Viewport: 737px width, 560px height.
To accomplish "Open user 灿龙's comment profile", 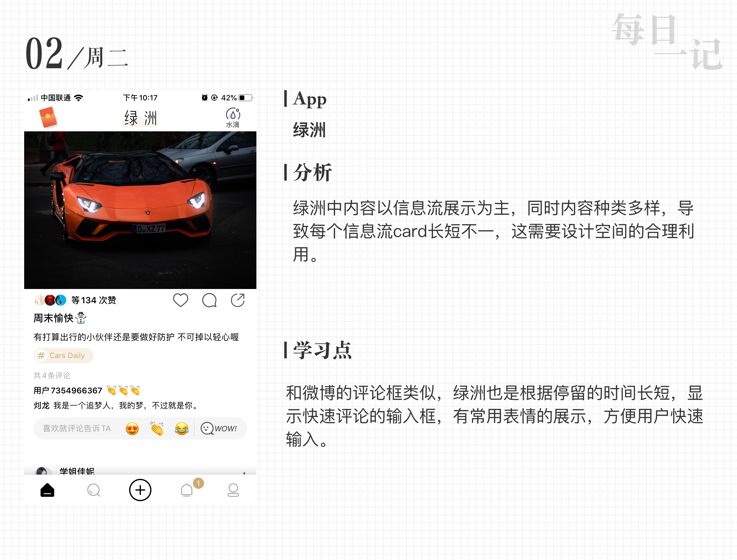I will click(41, 405).
